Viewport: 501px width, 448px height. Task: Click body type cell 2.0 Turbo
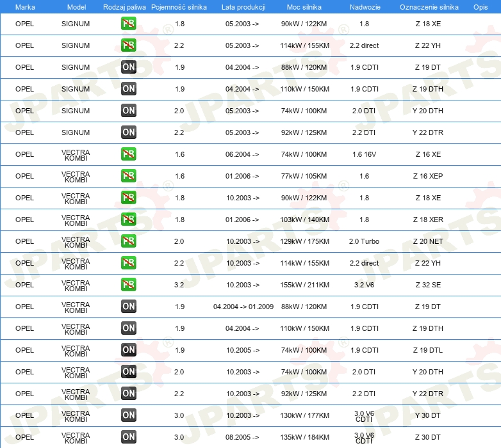(x=364, y=241)
